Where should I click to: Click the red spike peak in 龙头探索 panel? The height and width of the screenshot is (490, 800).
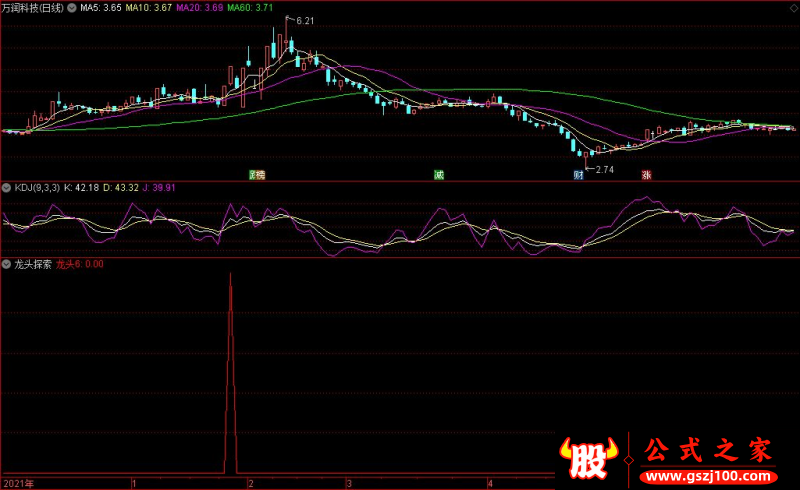[230, 276]
